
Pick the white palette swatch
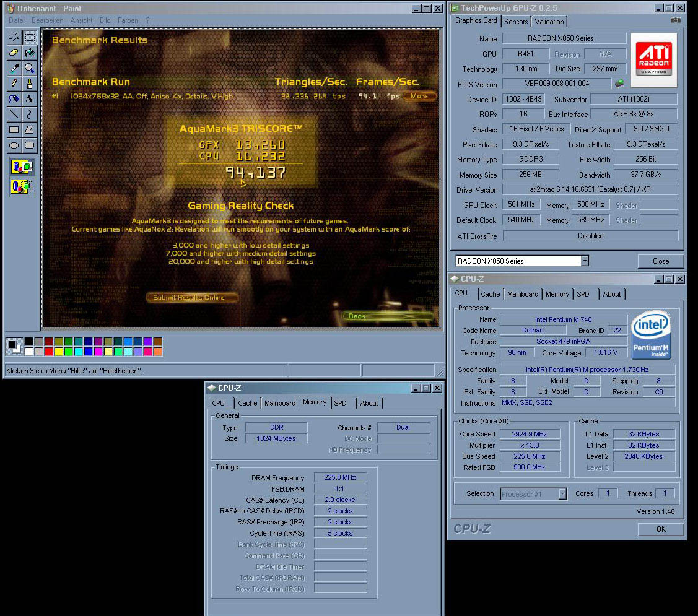(x=29, y=352)
